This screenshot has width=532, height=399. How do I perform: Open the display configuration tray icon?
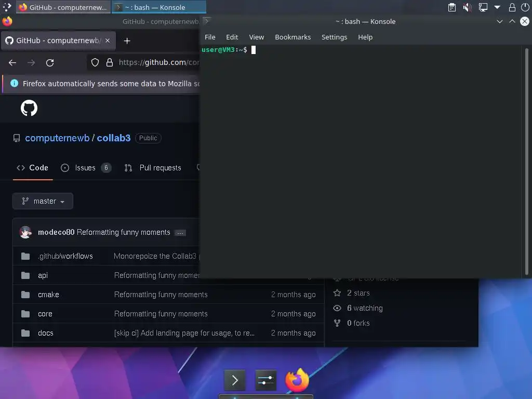(x=483, y=7)
